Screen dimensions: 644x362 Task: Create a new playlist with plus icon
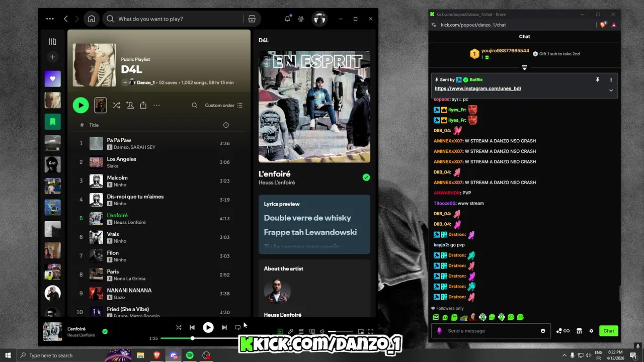52,57
